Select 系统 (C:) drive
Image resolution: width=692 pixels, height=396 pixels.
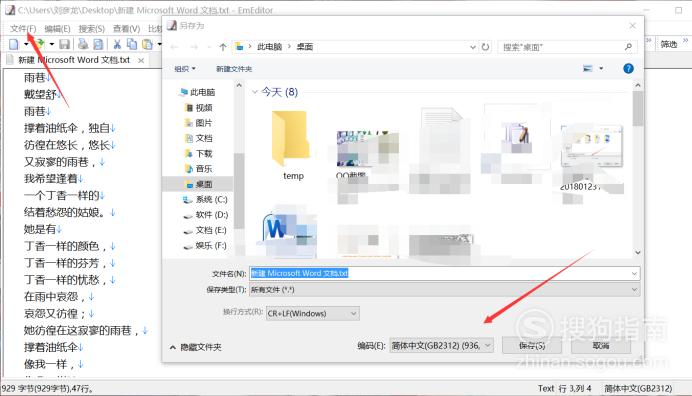click(x=205, y=200)
